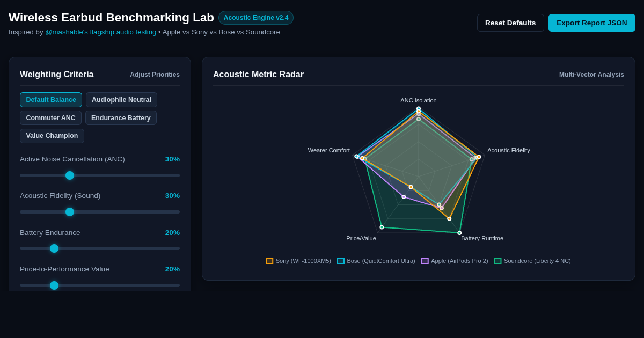Click the Reset Defaults button
Screen dimensions: 644x338
click(x=510, y=23)
